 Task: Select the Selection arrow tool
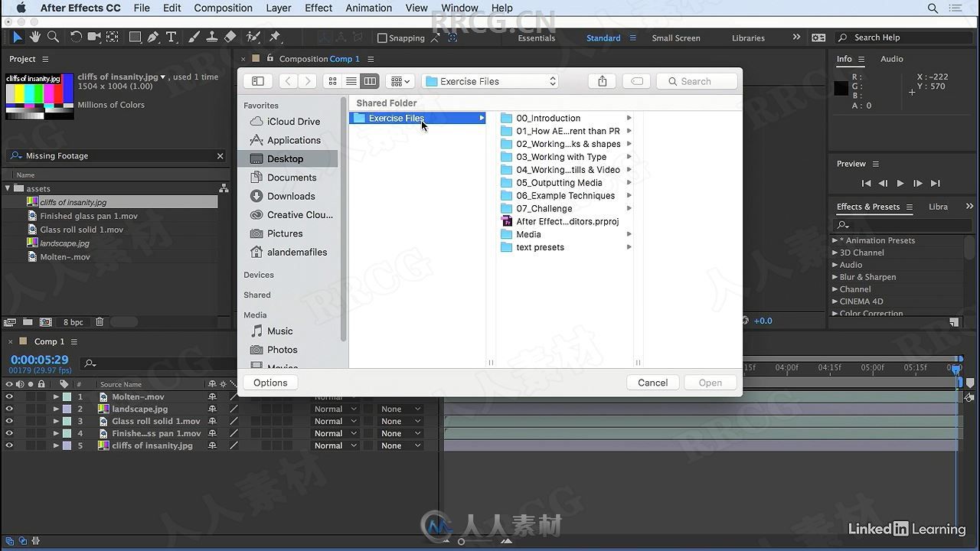coord(17,37)
